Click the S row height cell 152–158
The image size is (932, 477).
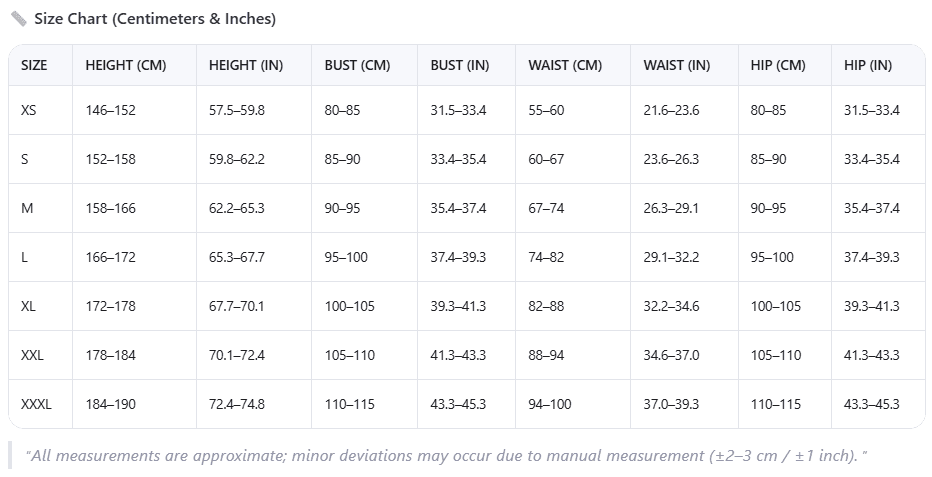tap(111, 159)
